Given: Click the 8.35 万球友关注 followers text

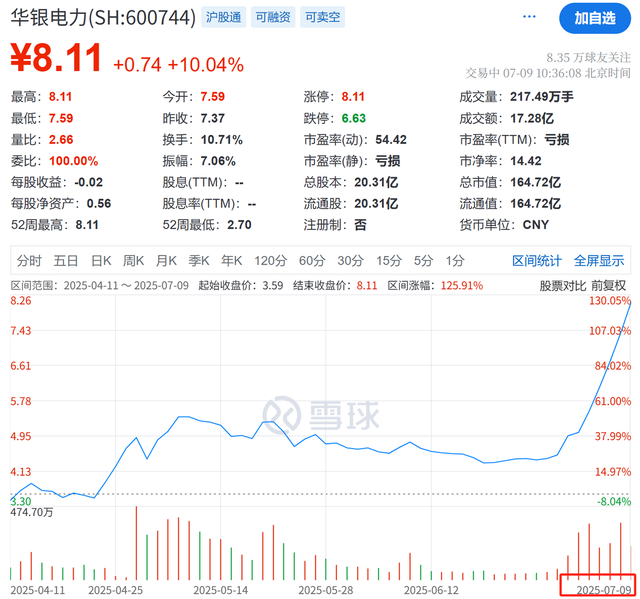Looking at the screenshot, I should click(x=589, y=58).
